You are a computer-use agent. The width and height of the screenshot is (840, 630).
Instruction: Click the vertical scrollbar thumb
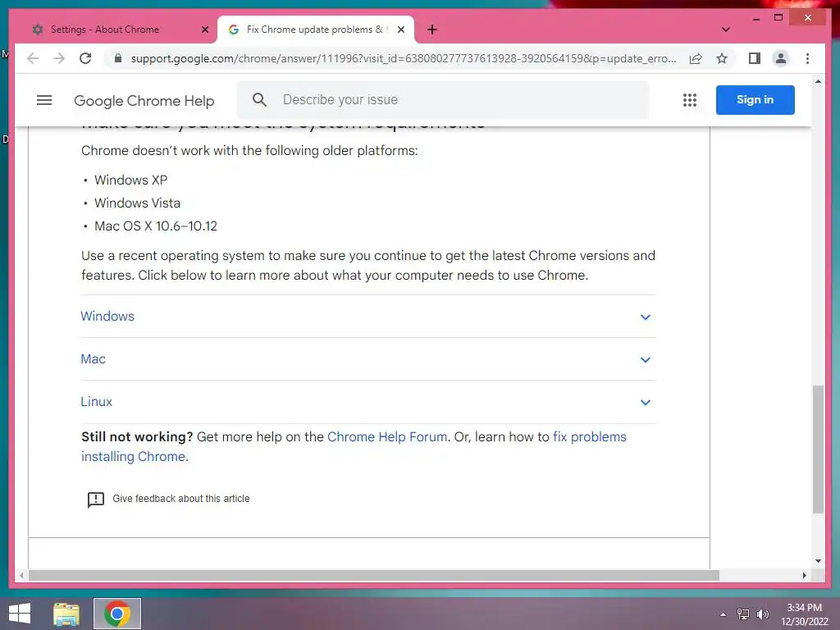(x=818, y=449)
